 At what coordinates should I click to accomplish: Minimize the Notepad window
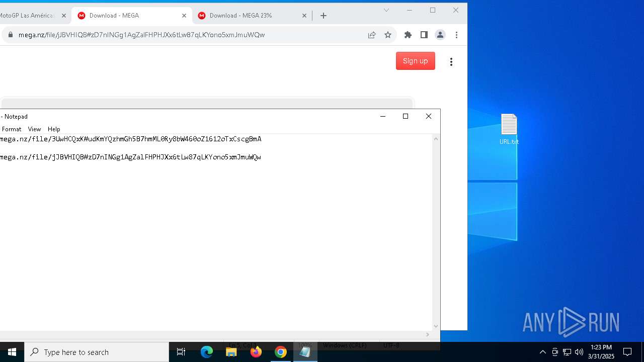click(383, 116)
